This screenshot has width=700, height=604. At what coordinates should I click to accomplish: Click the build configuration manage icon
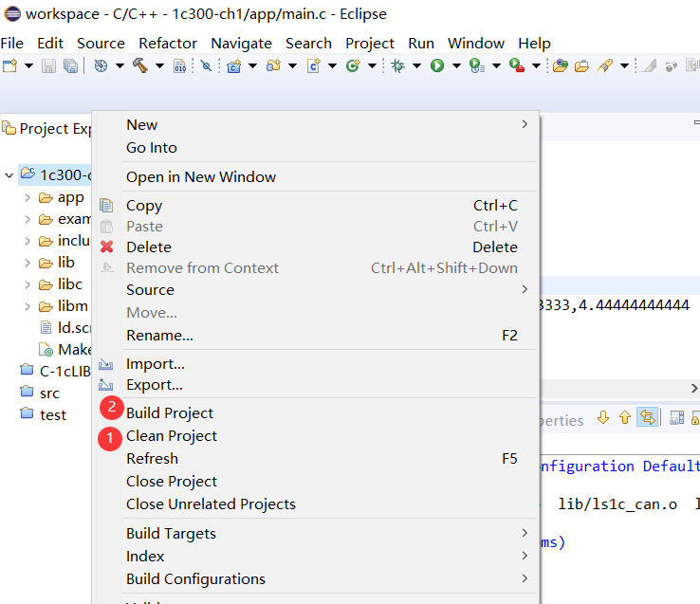tap(101, 65)
